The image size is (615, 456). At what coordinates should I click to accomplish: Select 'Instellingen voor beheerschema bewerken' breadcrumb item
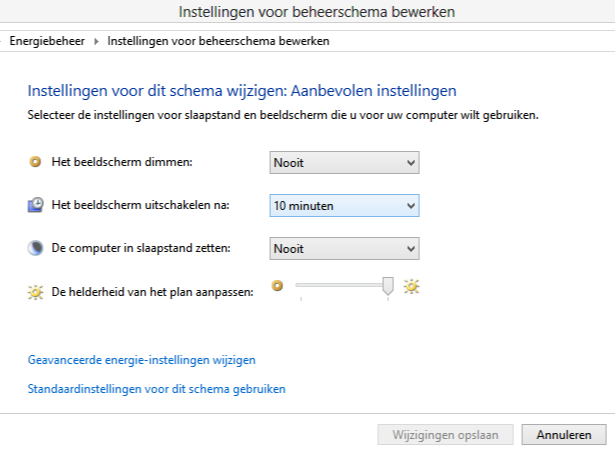[218, 41]
